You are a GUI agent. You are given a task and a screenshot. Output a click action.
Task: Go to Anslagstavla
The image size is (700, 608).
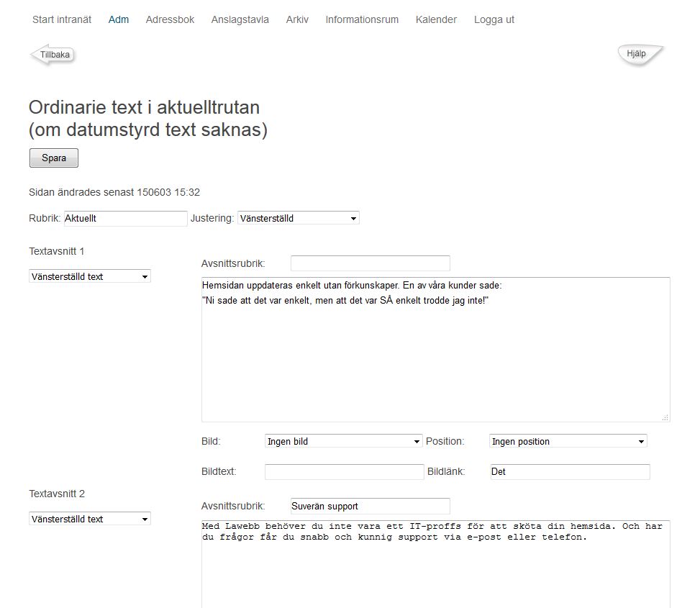(240, 19)
